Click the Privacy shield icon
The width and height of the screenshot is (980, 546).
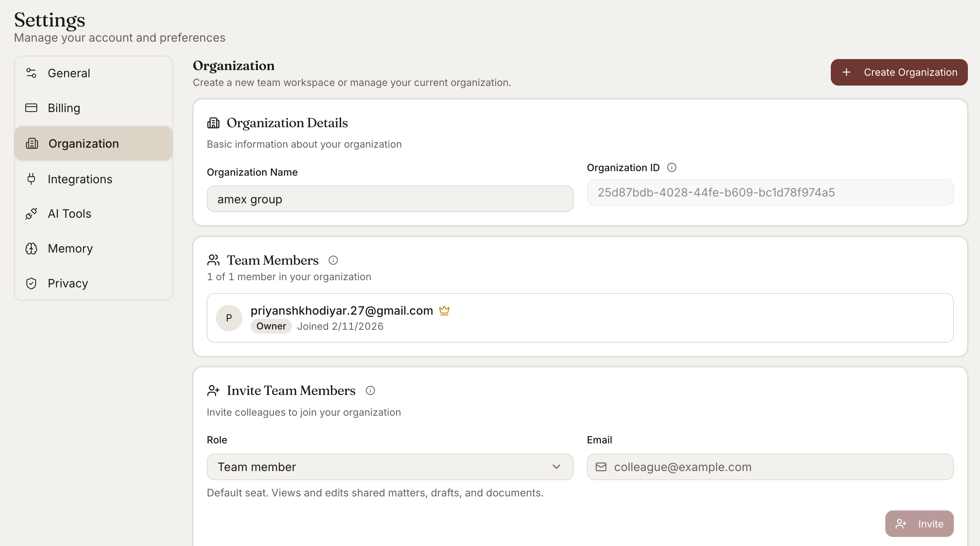[31, 283]
